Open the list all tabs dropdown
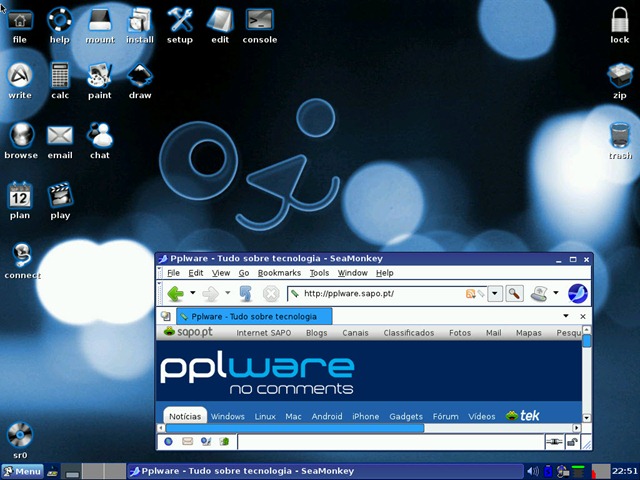This screenshot has height=480, width=640. click(x=566, y=316)
